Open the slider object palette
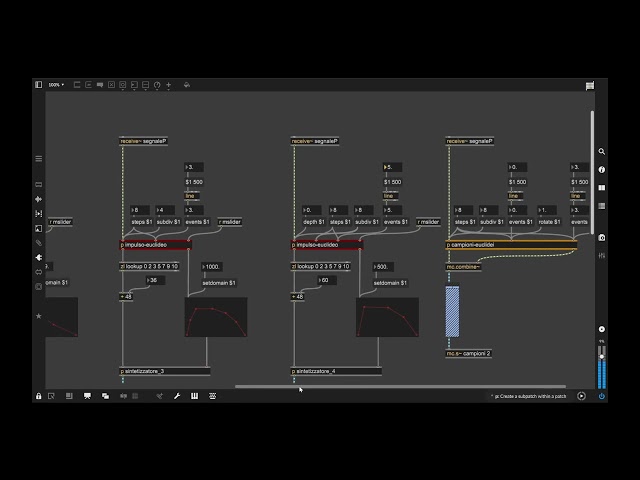Image resolution: width=640 pixels, height=480 pixels. click(145, 85)
